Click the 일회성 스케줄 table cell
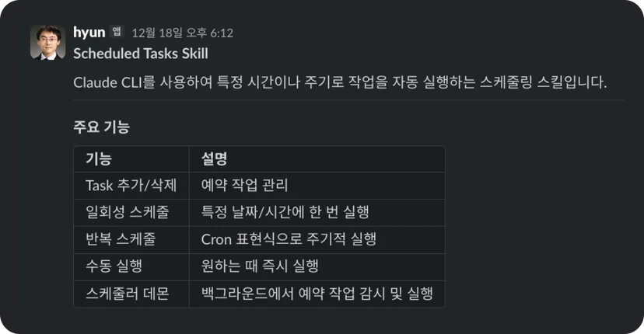 coord(131,213)
